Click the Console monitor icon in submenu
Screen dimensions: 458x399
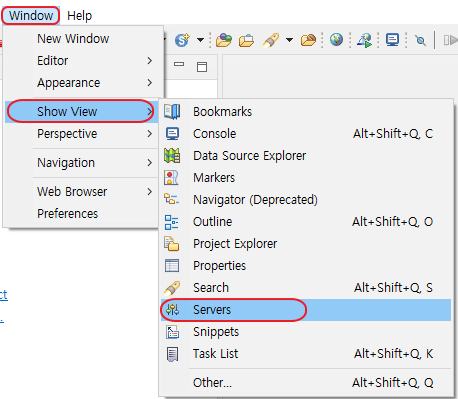point(172,134)
